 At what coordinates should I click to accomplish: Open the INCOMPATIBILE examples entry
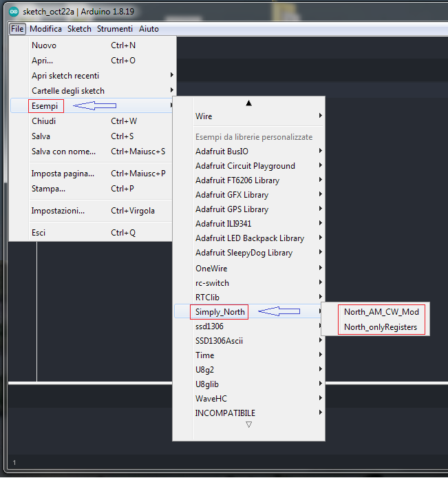249,413
